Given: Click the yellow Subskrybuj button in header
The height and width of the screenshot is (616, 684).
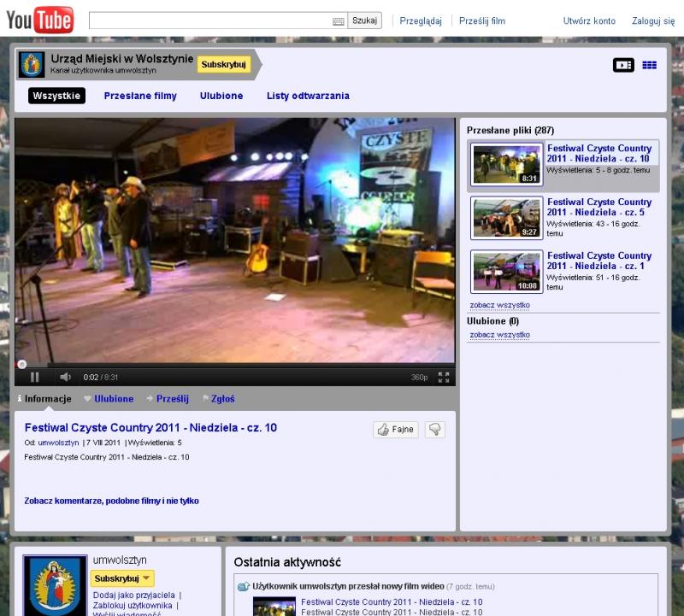Looking at the screenshot, I should pos(224,65).
